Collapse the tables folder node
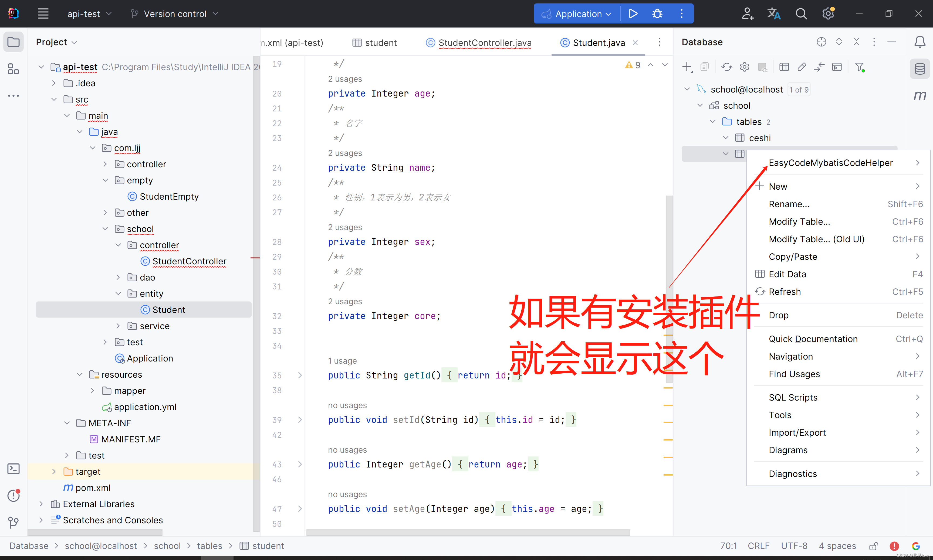Screen dimensions: 933x560 [x=712, y=121]
